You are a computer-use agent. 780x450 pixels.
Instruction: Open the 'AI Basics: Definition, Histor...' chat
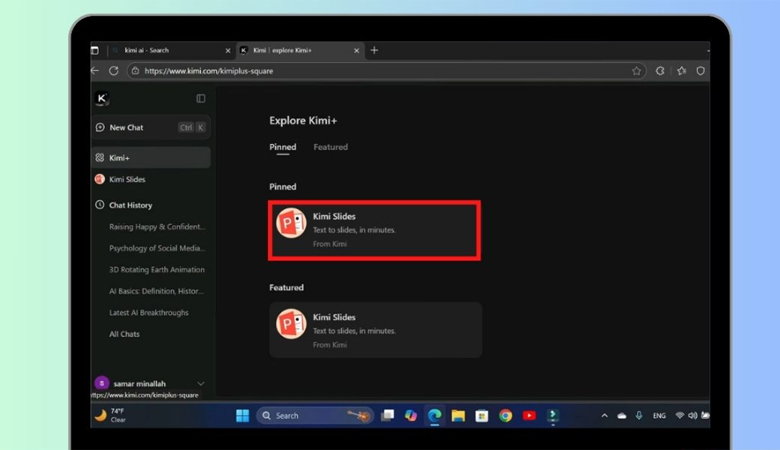156,291
